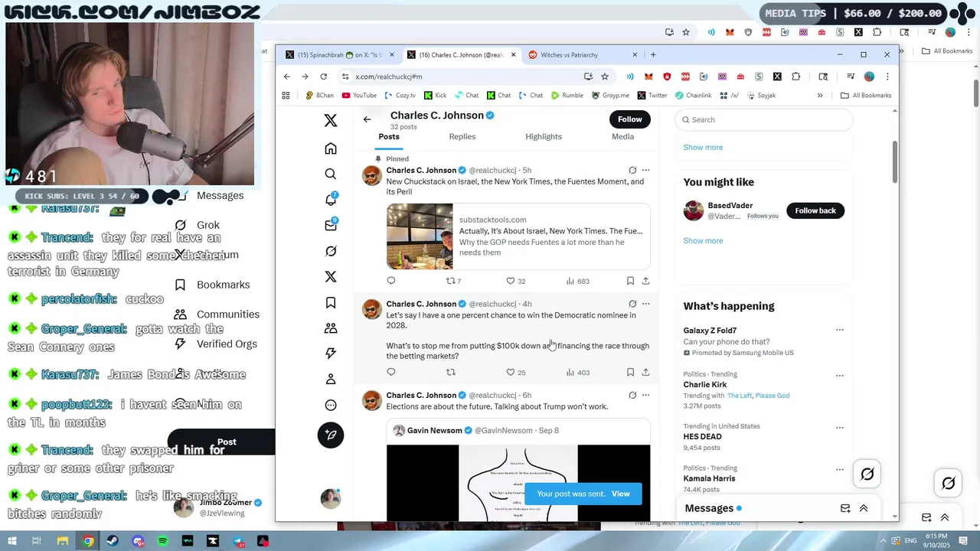Switch to the Posts tab
Image resolution: width=980 pixels, height=551 pixels.
click(389, 136)
